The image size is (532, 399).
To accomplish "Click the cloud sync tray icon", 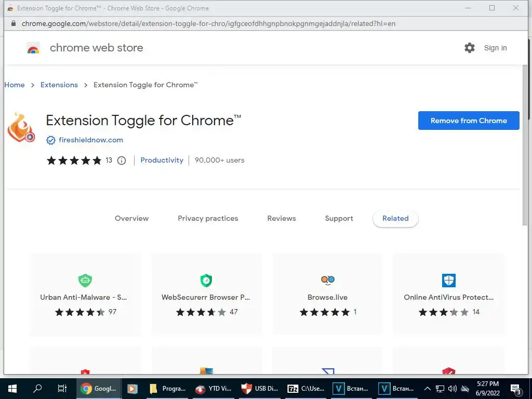I will [465, 389].
